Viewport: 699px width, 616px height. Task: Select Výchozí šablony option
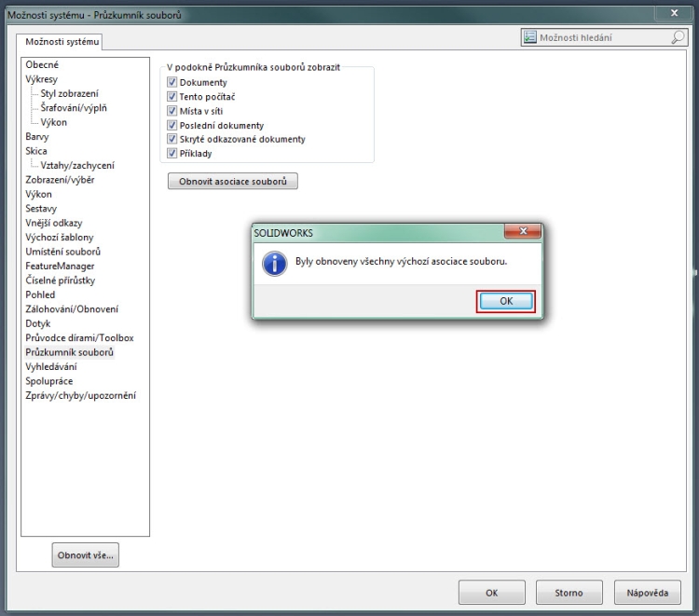60,237
